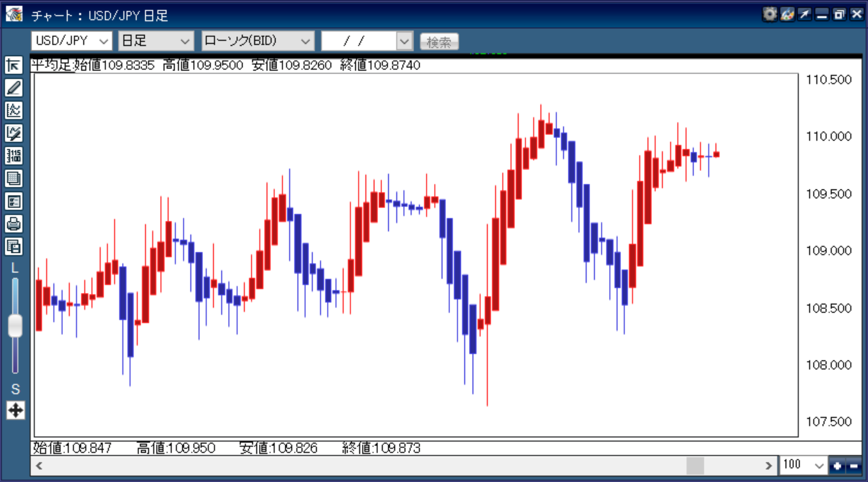This screenshot has width=868, height=482.
Task: Open settings gear in title bar
Action: tap(769, 14)
